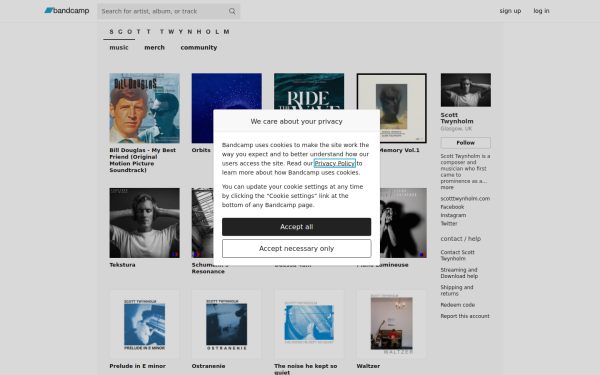Open the log in link
The height and width of the screenshot is (375, 600).
click(541, 11)
